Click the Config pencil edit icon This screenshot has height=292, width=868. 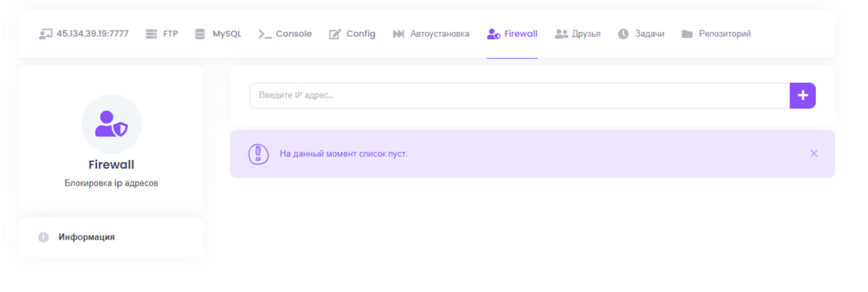pyautogui.click(x=335, y=34)
